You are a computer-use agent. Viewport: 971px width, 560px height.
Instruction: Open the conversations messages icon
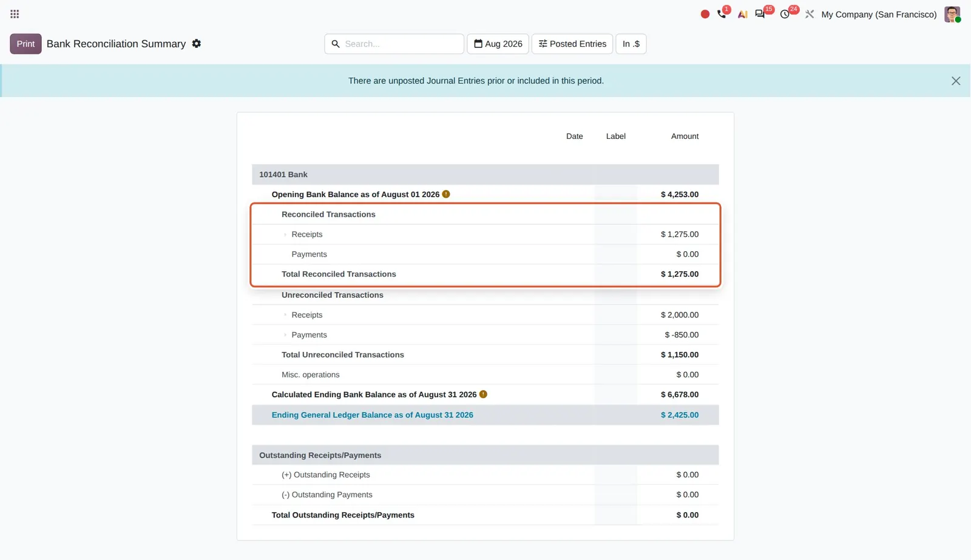[x=760, y=14]
